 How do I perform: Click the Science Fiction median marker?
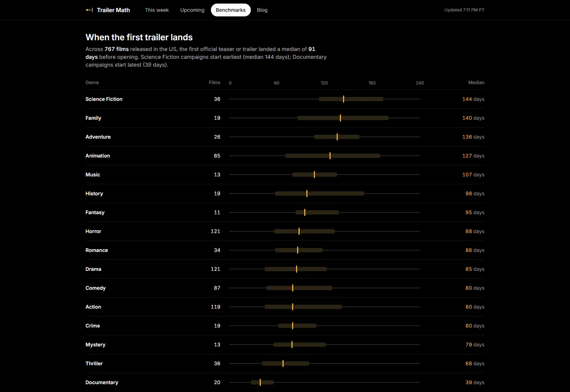pos(343,99)
